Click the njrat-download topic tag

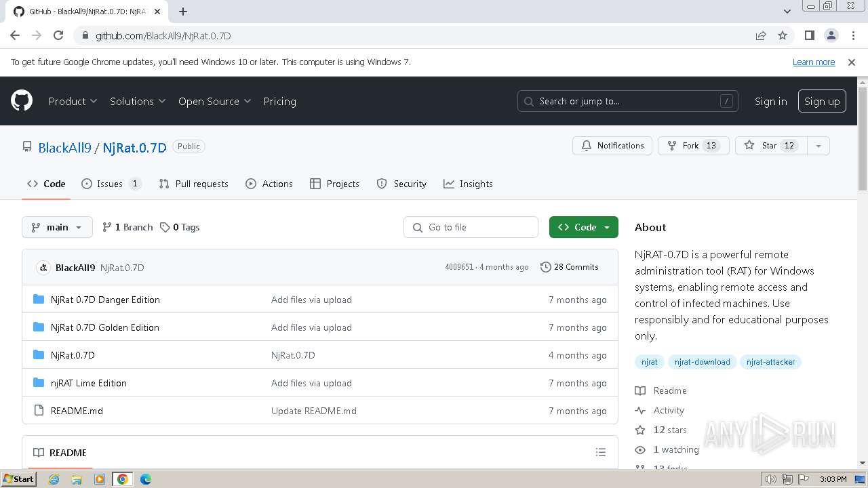pos(703,362)
